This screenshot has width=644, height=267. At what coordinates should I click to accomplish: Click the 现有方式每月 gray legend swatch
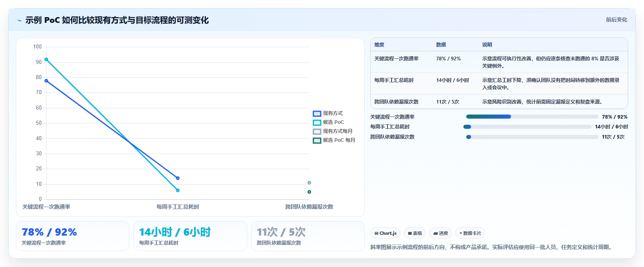[317, 132]
